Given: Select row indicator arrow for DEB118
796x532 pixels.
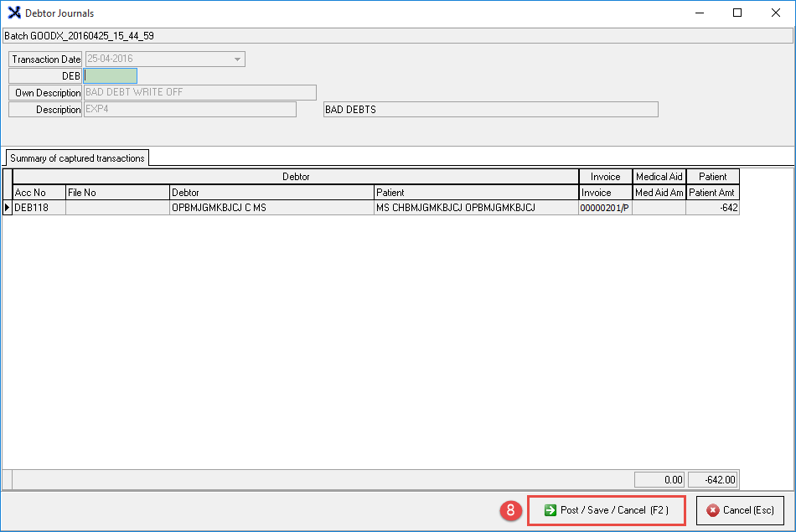Looking at the screenshot, I should point(8,208).
